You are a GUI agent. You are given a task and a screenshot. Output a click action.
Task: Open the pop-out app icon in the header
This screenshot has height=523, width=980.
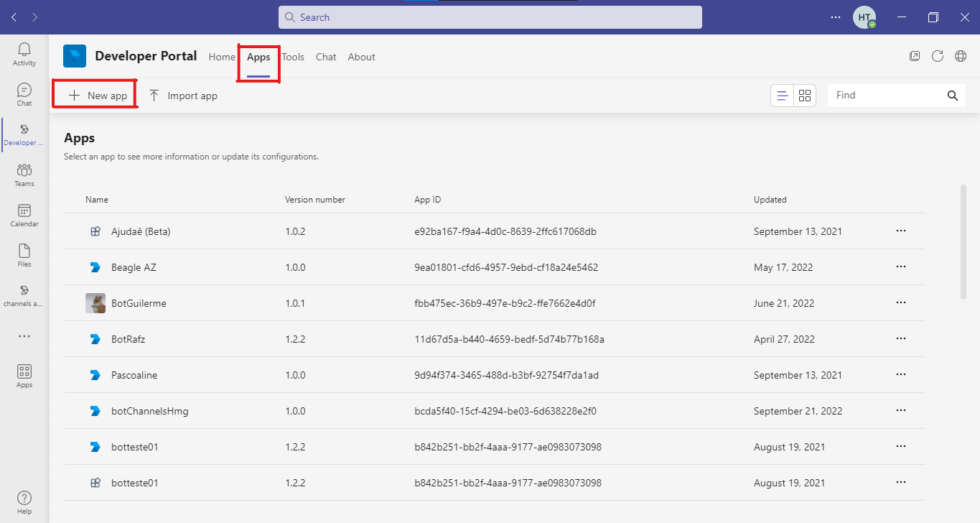point(915,57)
